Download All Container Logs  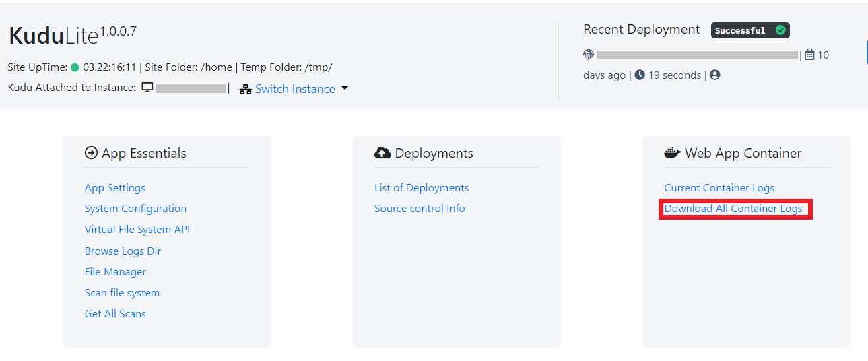coord(733,209)
